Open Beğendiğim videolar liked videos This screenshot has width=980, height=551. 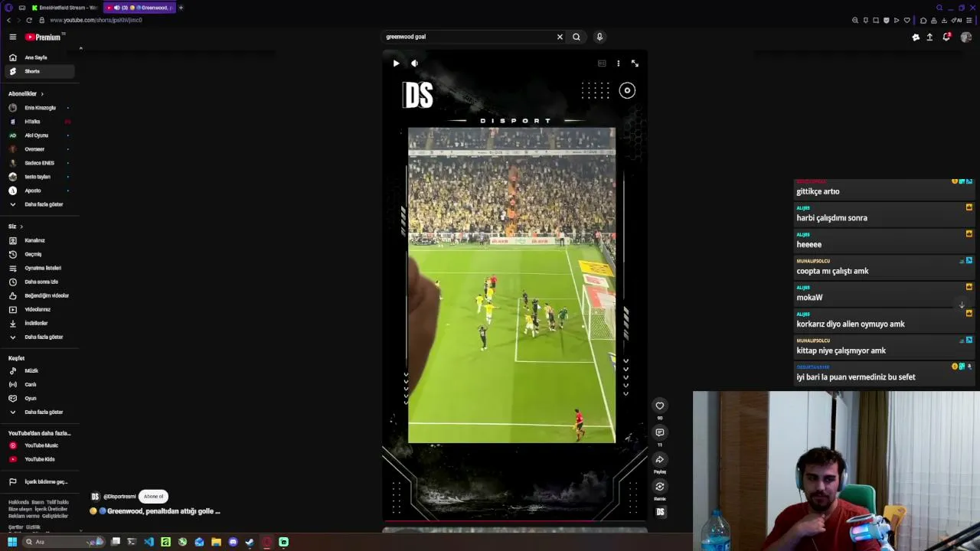pyautogui.click(x=38, y=295)
